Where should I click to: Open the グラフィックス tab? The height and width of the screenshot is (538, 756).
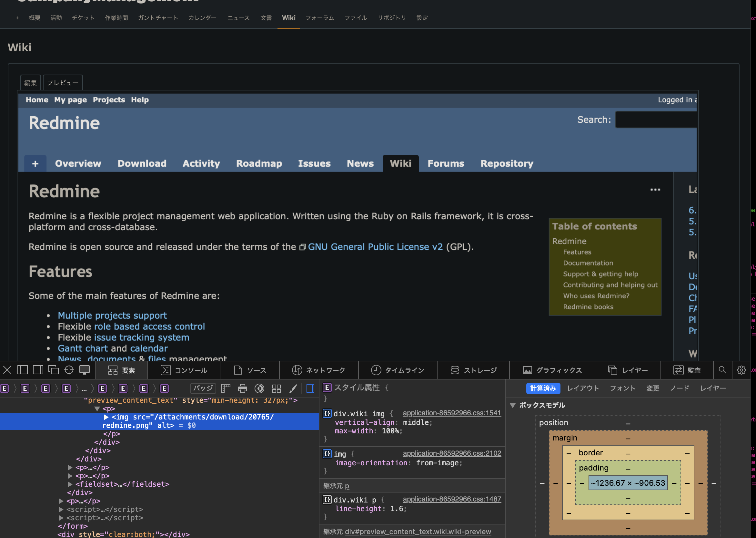coord(552,370)
